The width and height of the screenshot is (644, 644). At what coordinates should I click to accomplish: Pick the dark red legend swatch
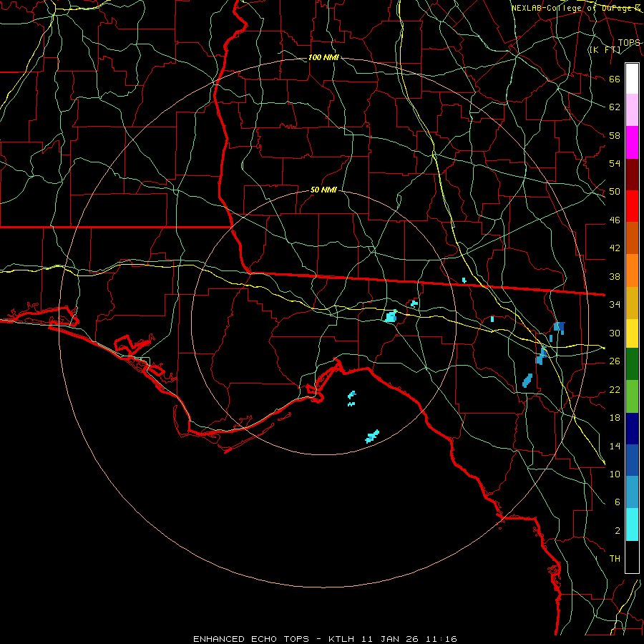pos(632,175)
